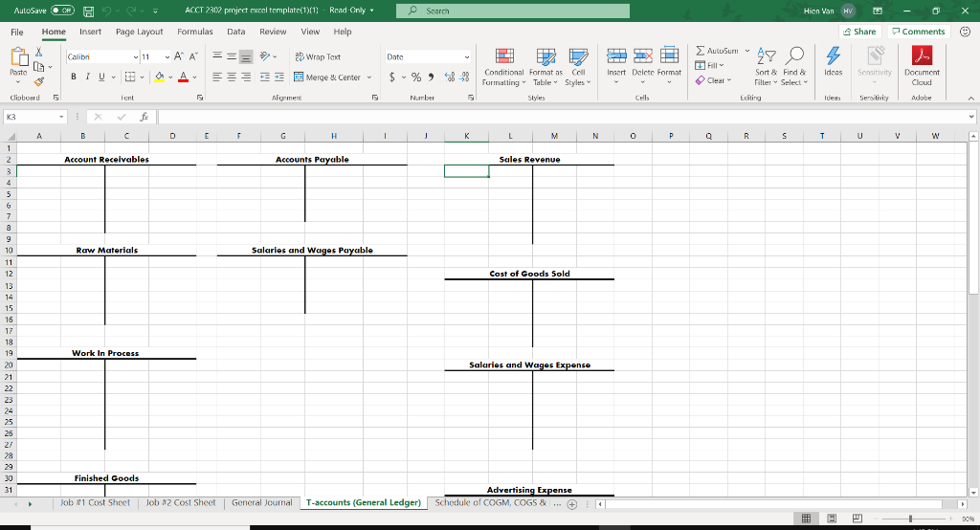
Task: Open Conditional Formatting menu
Action: [x=503, y=67]
